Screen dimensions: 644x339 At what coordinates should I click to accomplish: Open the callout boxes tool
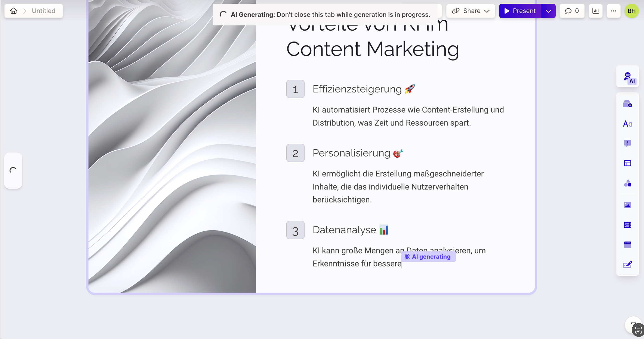pyautogui.click(x=628, y=143)
